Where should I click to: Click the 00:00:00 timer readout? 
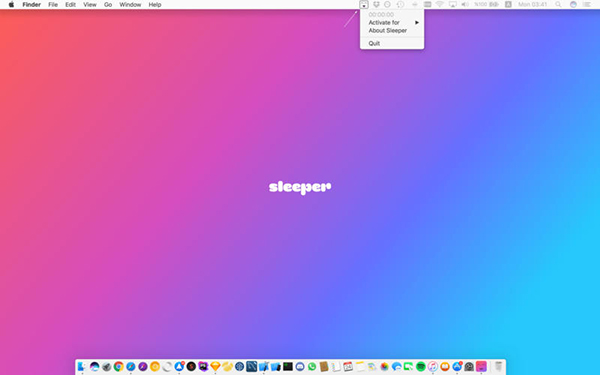coord(381,15)
